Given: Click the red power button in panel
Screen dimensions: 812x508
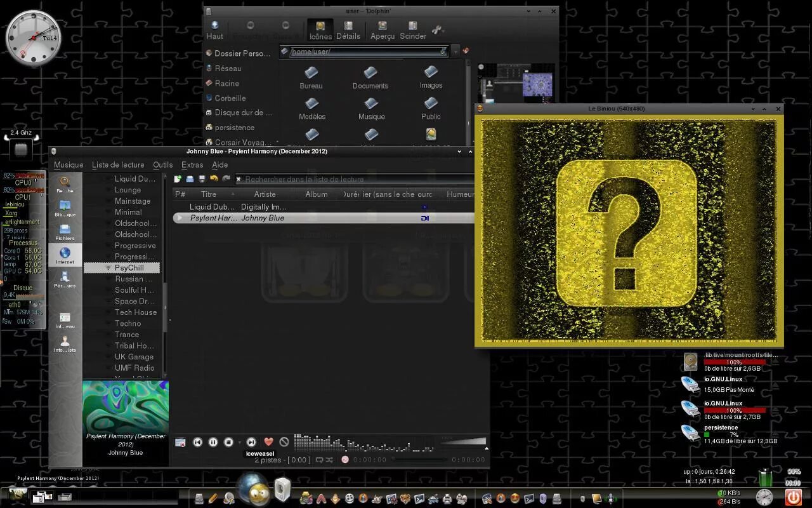Looking at the screenshot, I should point(793,497).
